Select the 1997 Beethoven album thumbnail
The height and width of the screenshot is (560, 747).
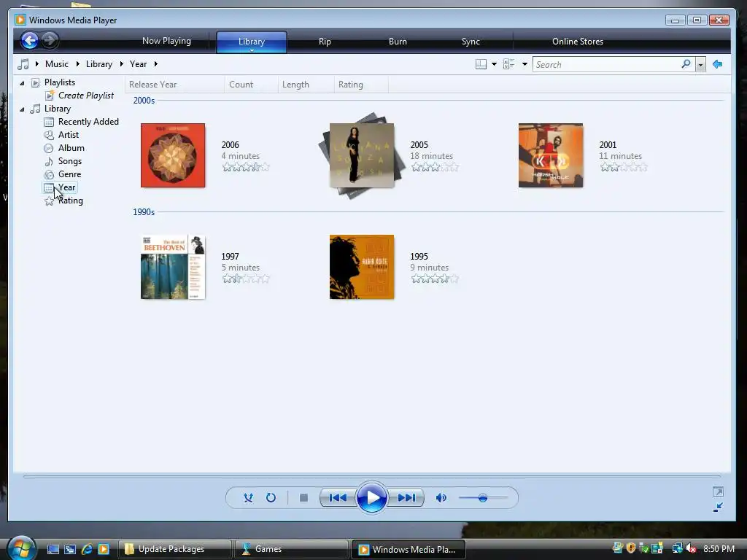[173, 267]
